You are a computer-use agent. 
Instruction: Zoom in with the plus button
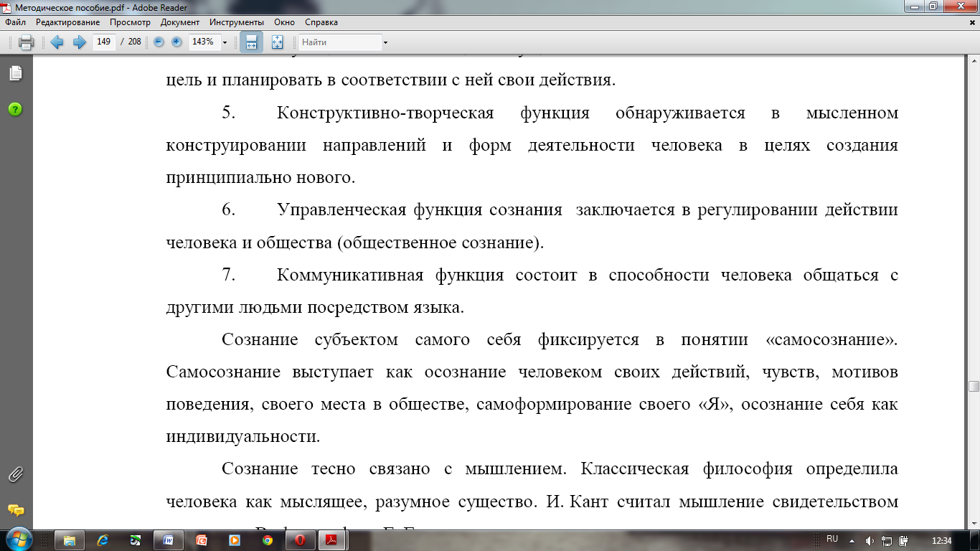coord(176,42)
